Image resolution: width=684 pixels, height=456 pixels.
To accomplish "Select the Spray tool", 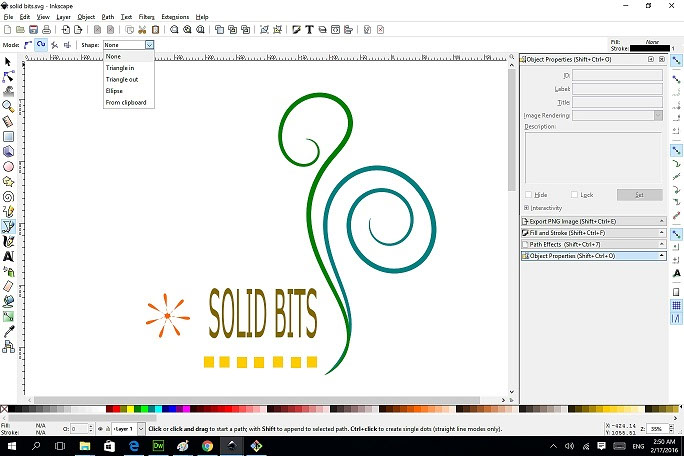I will click(x=8, y=271).
